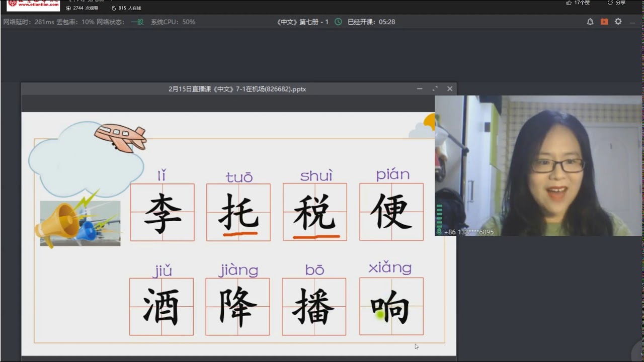Viewport: 644px width, 362px height.
Task: Click the 便 character card
Action: click(391, 212)
